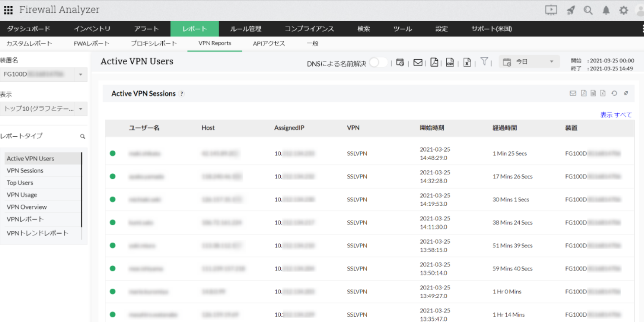Open the notifications bell icon
644x322 pixels.
click(x=606, y=10)
